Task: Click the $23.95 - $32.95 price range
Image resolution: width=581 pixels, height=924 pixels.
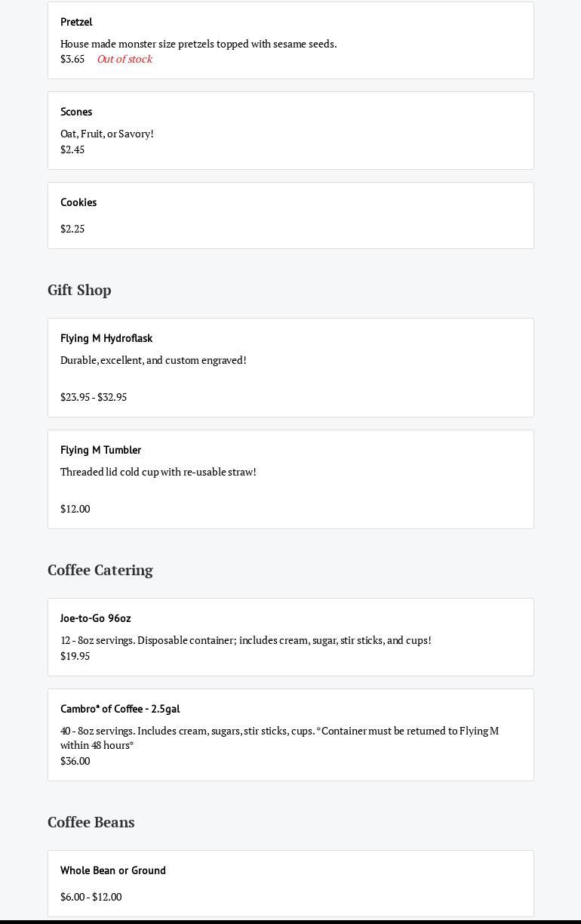Action: [x=94, y=397]
